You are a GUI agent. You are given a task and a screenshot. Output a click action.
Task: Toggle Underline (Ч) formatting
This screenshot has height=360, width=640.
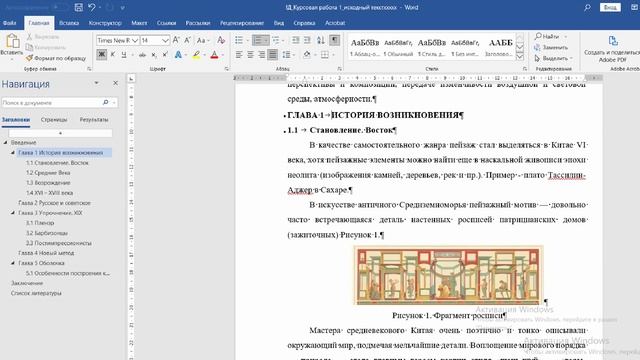click(124, 55)
